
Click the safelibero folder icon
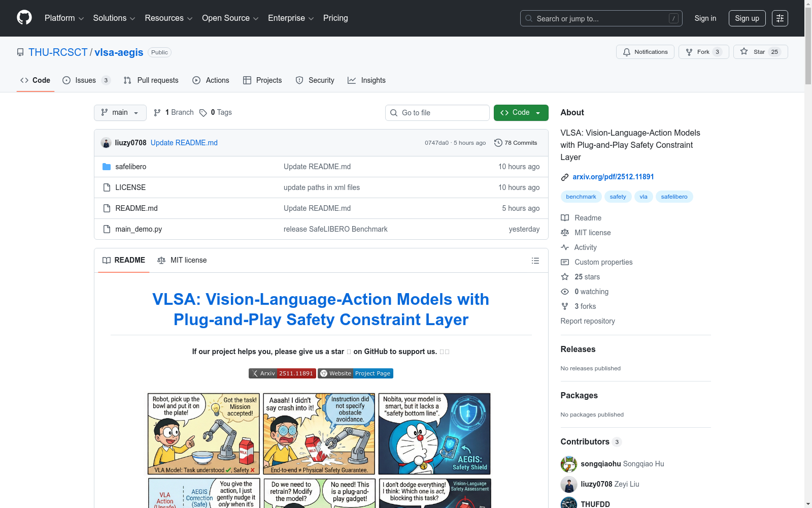pos(107,167)
